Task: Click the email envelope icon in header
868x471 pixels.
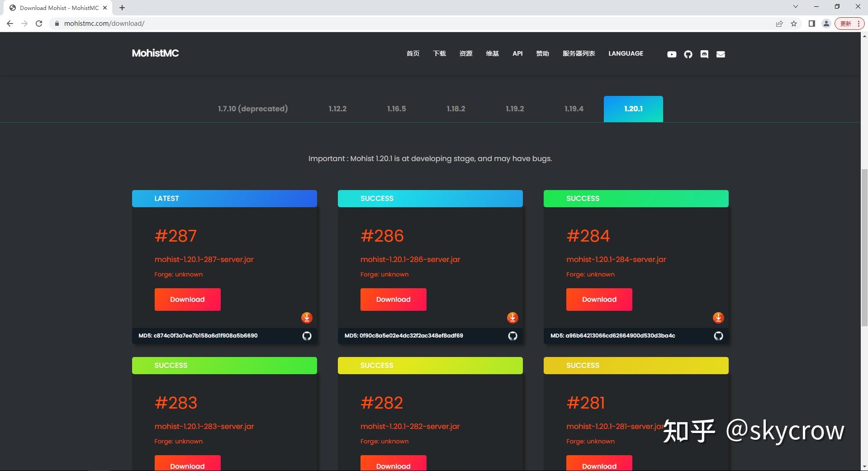Action: coord(721,54)
